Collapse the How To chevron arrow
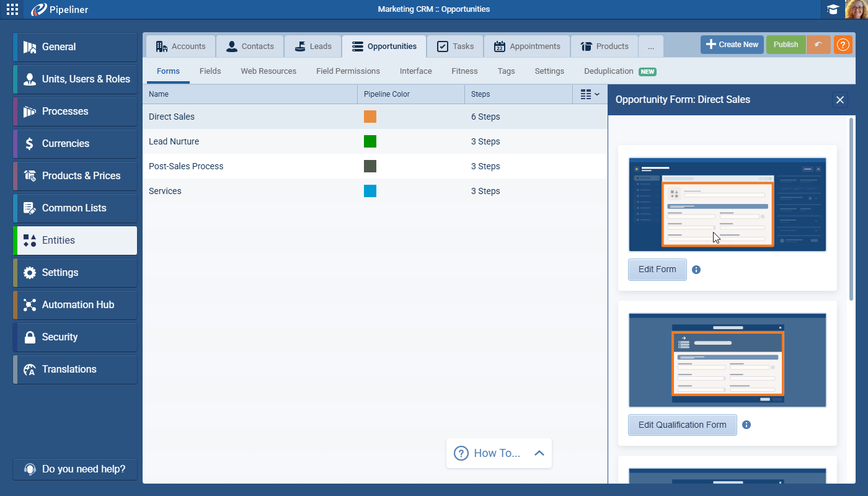The image size is (868, 496). coord(539,453)
